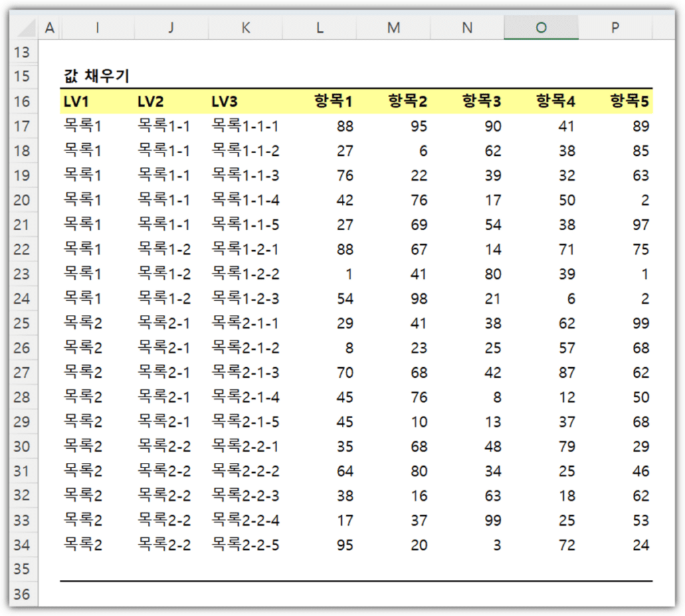Select column header A
685x616 pixels.
(x=50, y=28)
